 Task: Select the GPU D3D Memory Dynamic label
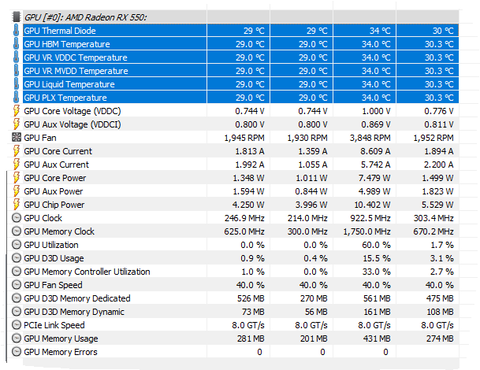point(74,312)
